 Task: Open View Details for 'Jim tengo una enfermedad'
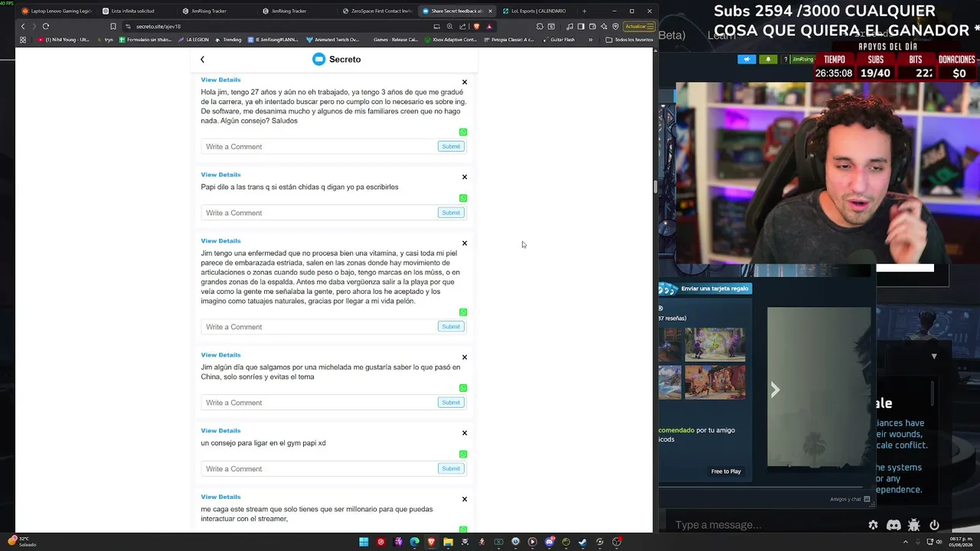pos(220,241)
